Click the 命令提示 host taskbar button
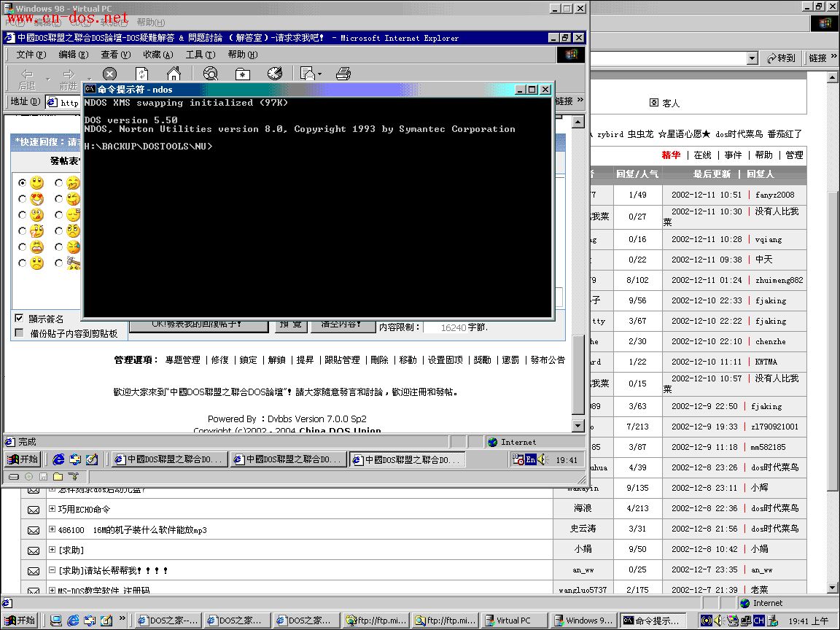Screen dimensions: 840x630 pos(653,621)
